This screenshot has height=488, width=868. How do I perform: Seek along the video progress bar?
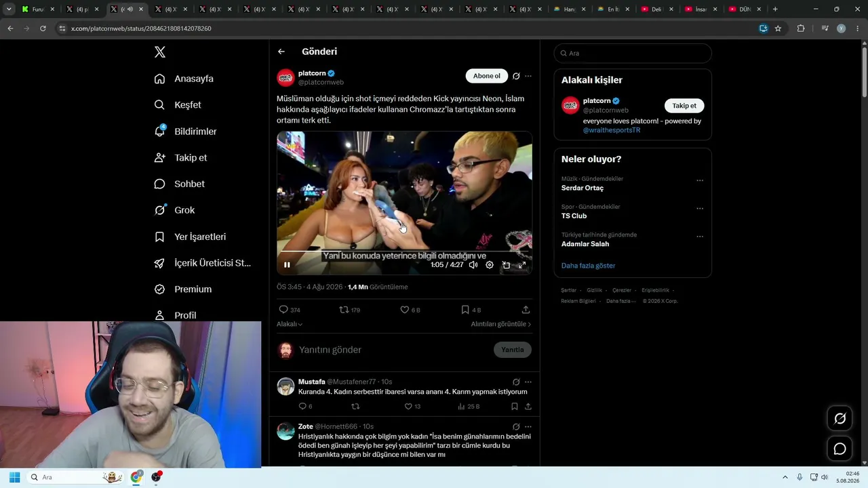[x=404, y=251]
